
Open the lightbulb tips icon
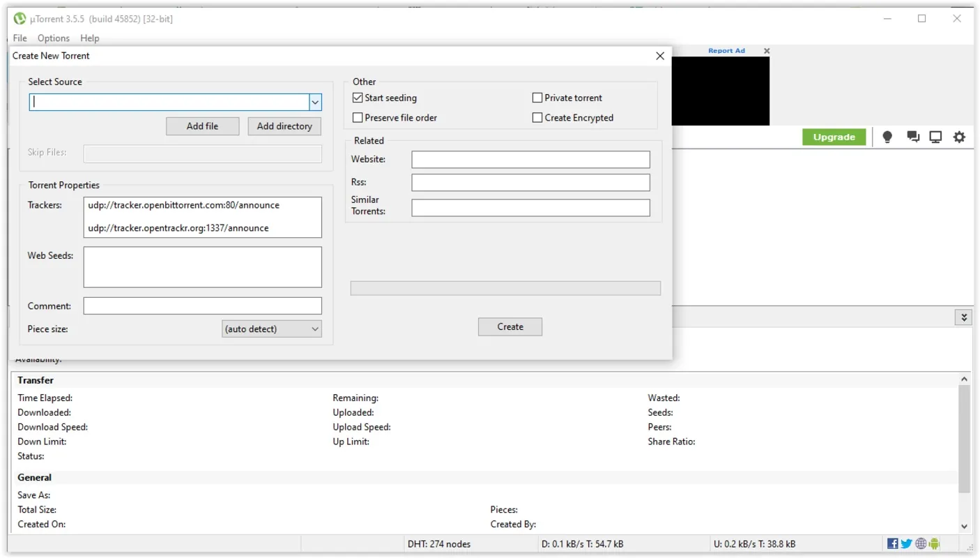coord(887,137)
